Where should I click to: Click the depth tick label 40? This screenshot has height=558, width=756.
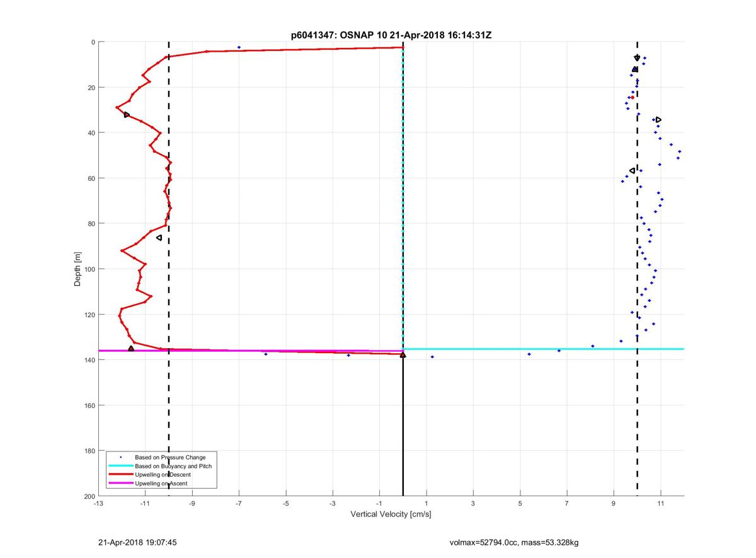point(91,133)
